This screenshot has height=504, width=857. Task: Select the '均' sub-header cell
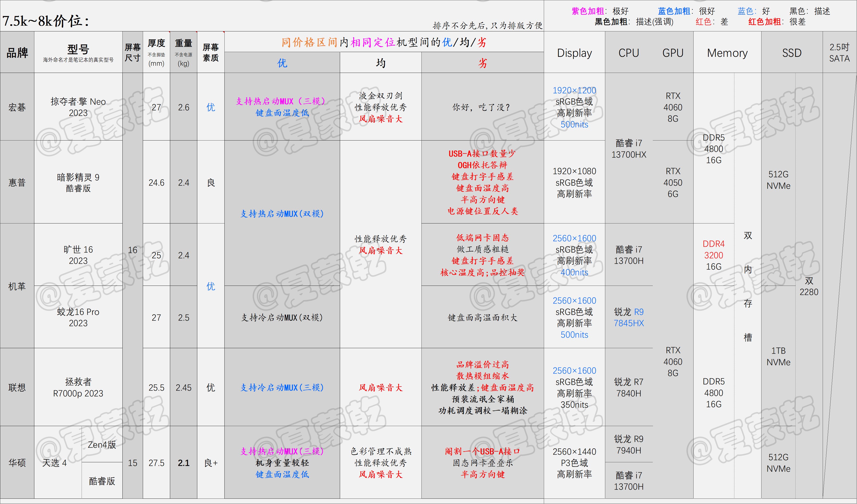(x=381, y=63)
